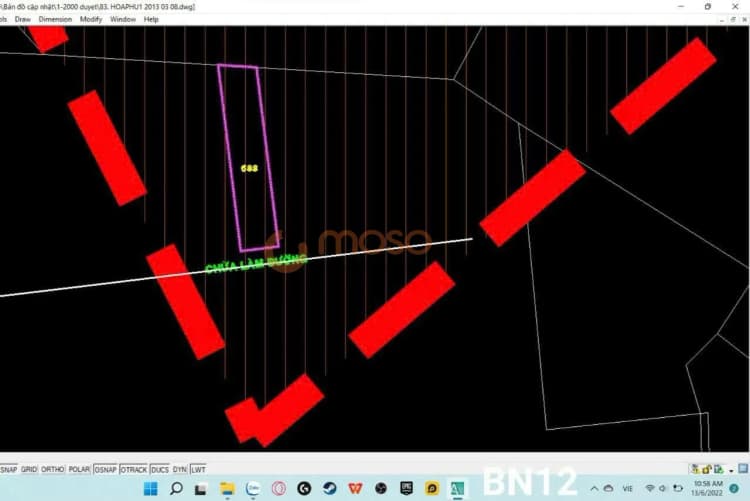Open status bar tray settings dropdown arrow
This screenshot has width=750, height=501.
point(732,469)
